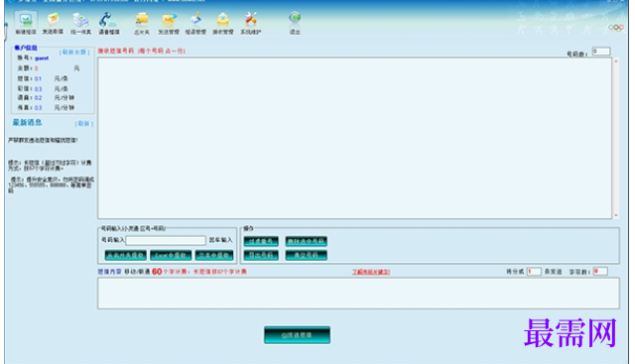Open the System Maintenance (系统维护) tools icon
This screenshot has height=364, width=635.
(x=251, y=23)
